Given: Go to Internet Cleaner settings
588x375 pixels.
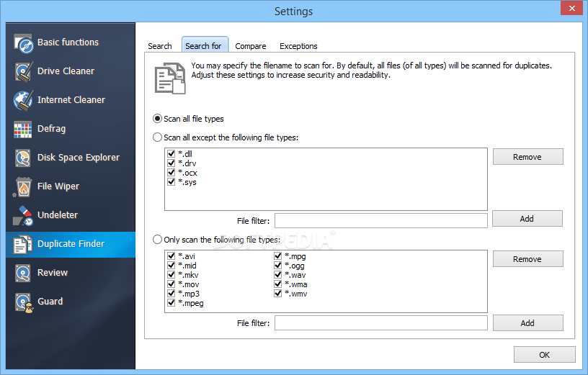Looking at the screenshot, I should (x=71, y=100).
